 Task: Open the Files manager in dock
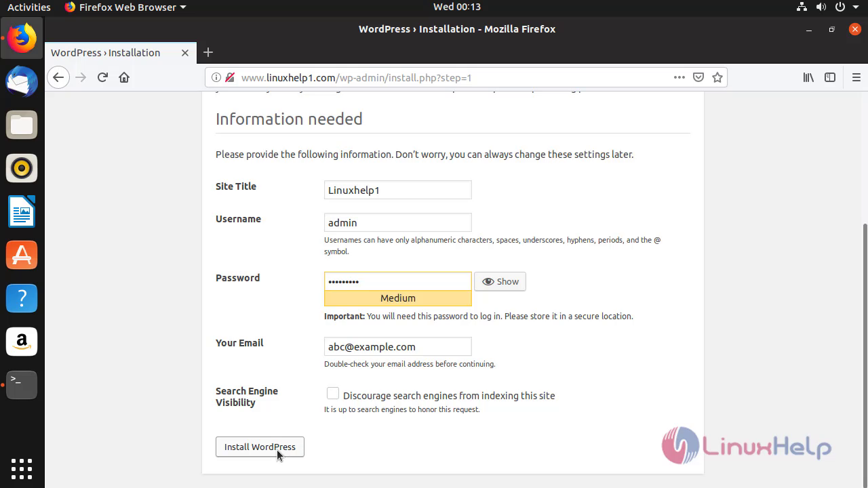point(22,125)
